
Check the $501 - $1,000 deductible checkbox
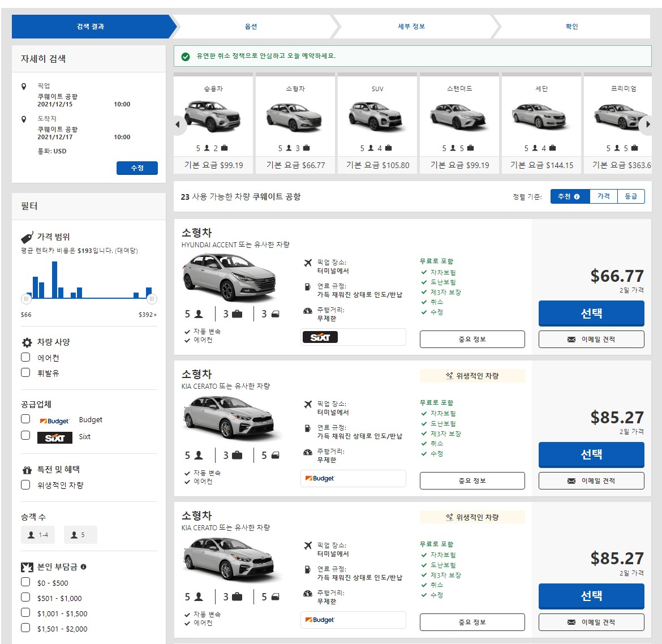pyautogui.click(x=26, y=597)
